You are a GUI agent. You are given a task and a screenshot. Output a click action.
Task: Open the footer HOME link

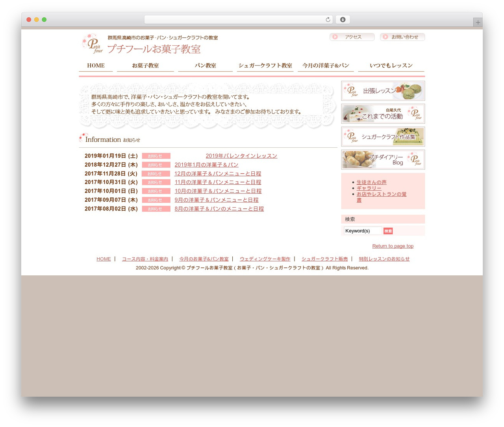click(x=104, y=259)
